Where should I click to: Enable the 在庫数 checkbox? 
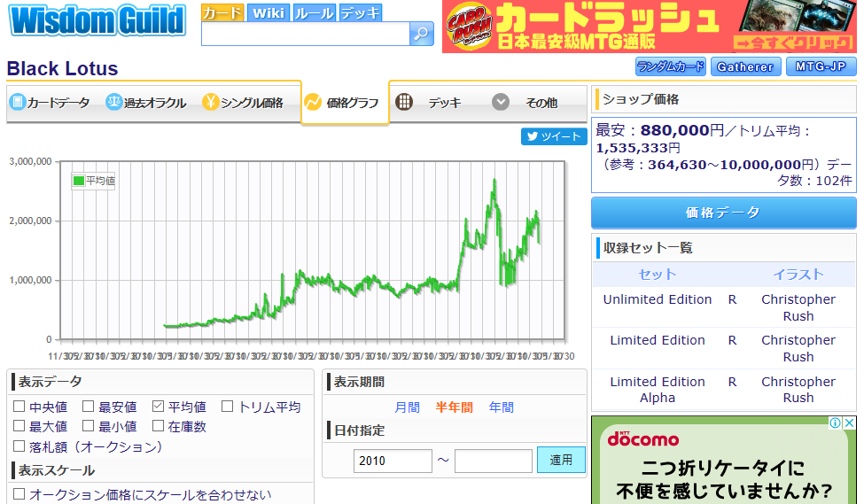[158, 426]
